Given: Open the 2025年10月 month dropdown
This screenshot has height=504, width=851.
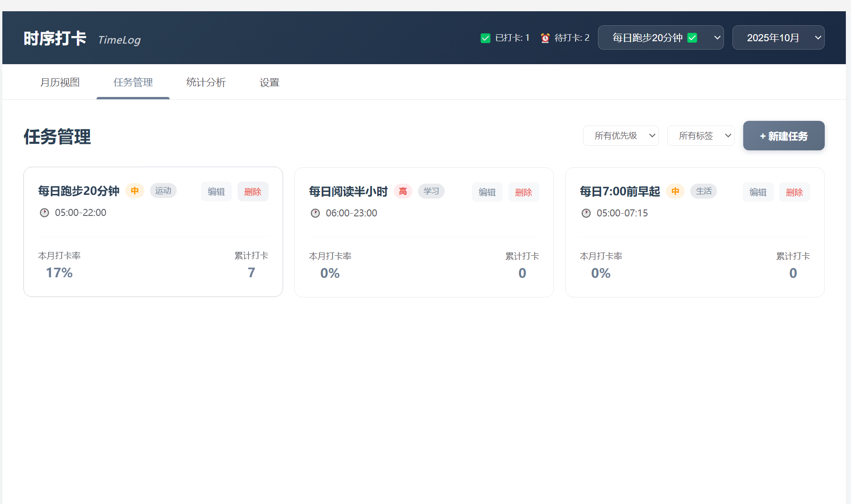Looking at the screenshot, I should pyautogui.click(x=778, y=37).
